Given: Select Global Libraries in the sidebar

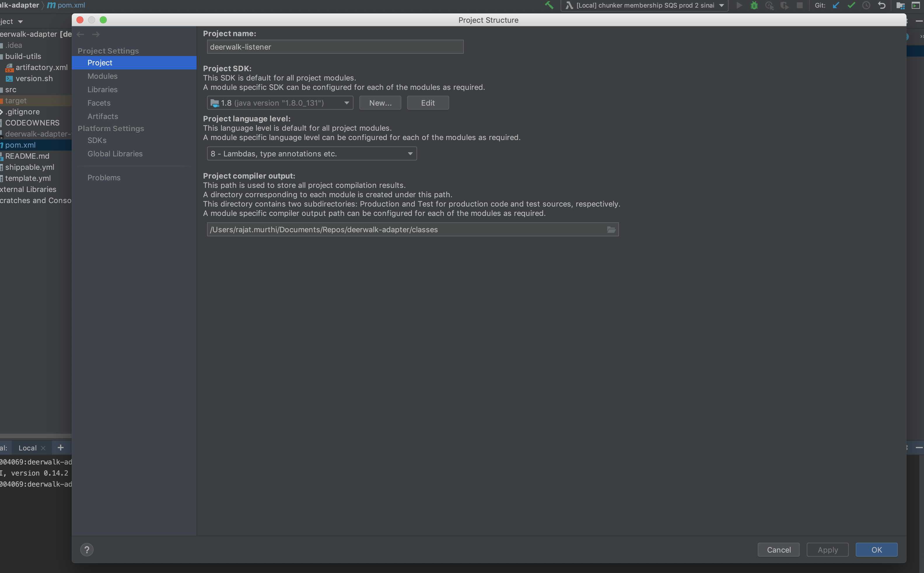Looking at the screenshot, I should pos(115,153).
